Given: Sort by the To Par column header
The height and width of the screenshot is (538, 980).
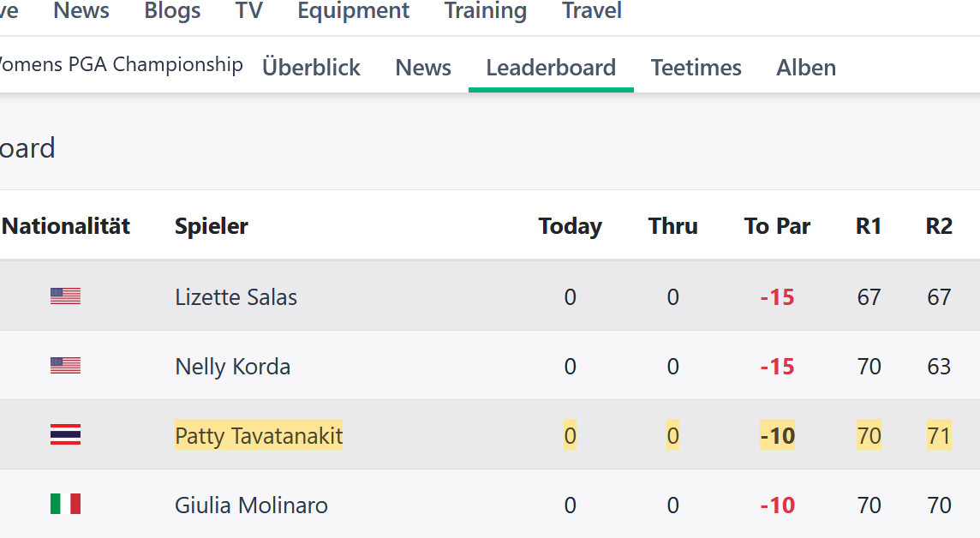Looking at the screenshot, I should (x=777, y=226).
